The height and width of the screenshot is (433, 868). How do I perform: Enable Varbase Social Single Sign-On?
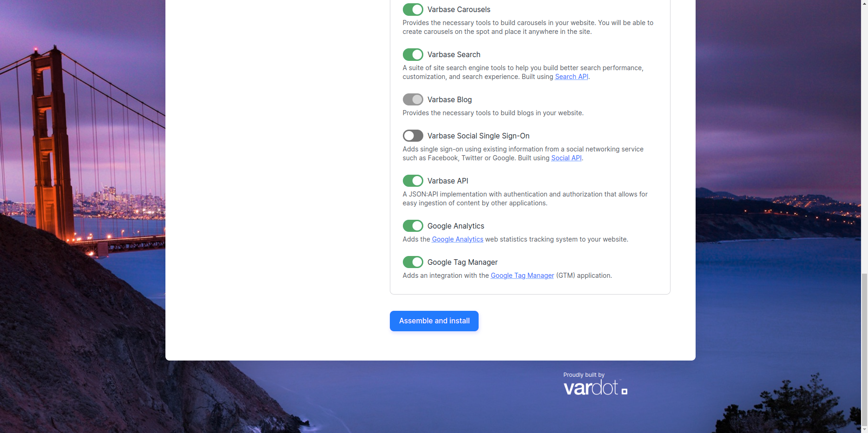[413, 136]
